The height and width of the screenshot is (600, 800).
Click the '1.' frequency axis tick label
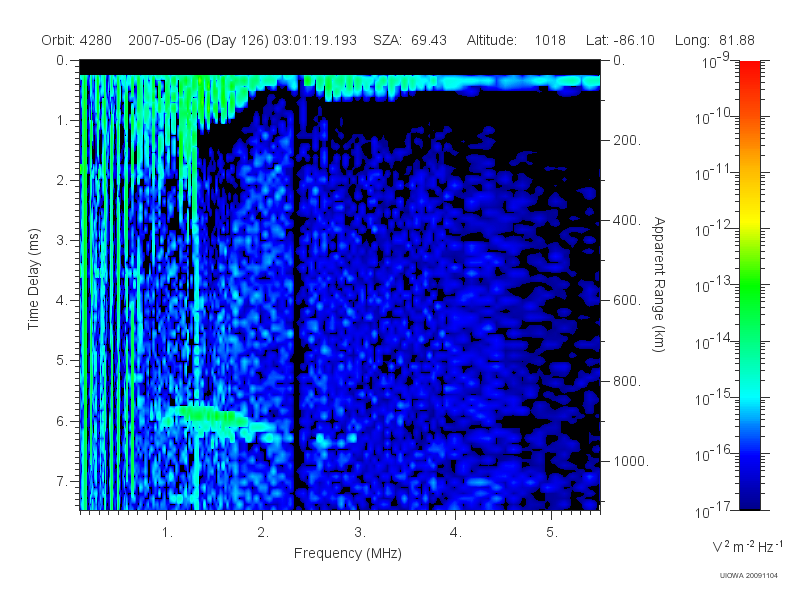(167, 533)
